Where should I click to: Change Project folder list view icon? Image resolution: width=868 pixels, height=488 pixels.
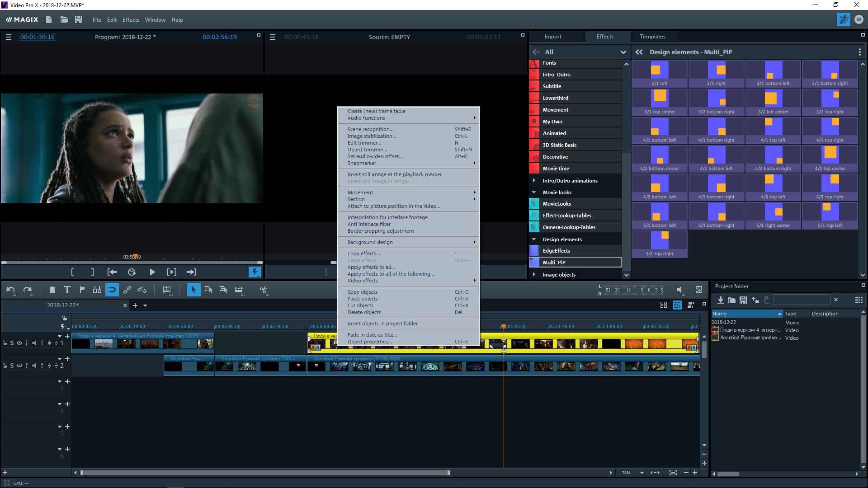coord(859,300)
